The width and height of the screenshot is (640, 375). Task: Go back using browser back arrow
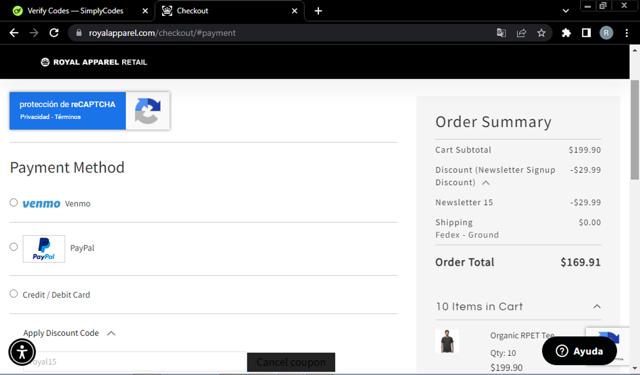pyautogui.click(x=14, y=33)
